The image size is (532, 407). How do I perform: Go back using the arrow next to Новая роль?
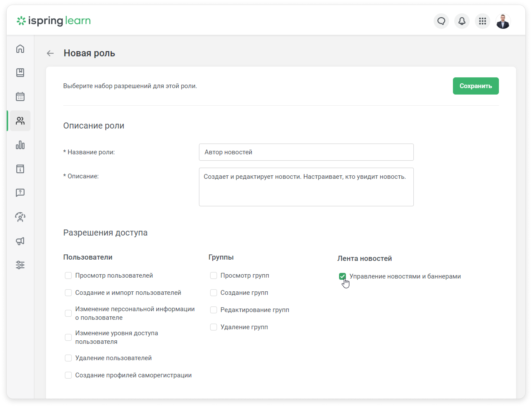[50, 53]
